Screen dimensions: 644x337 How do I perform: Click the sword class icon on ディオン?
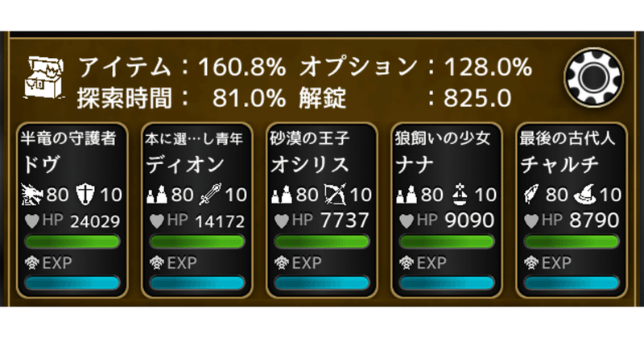(211, 194)
